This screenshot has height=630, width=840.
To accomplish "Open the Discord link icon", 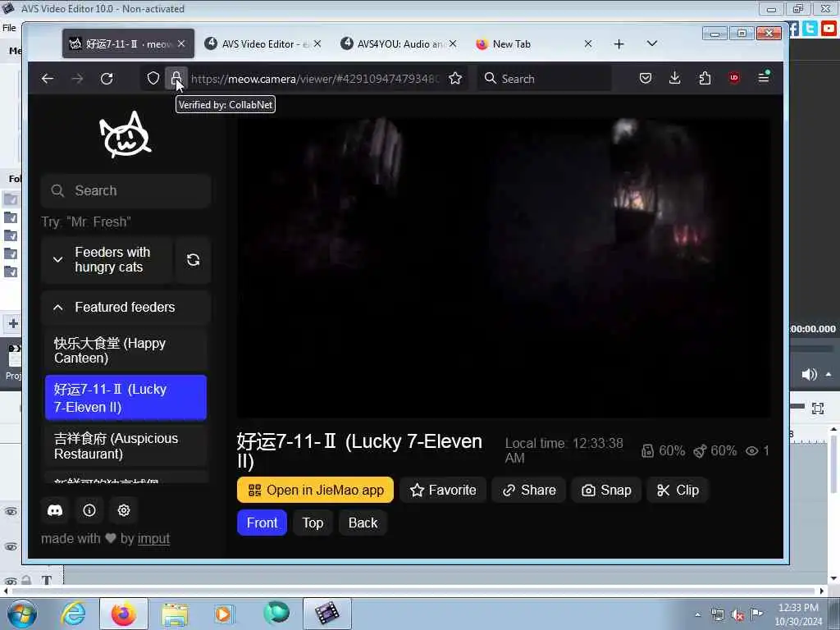I will (x=55, y=510).
